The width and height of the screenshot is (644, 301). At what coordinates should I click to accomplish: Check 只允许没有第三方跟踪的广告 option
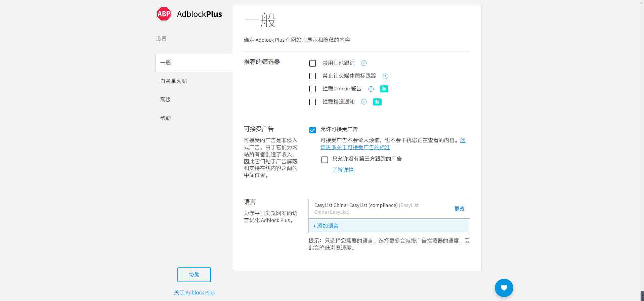click(x=325, y=160)
